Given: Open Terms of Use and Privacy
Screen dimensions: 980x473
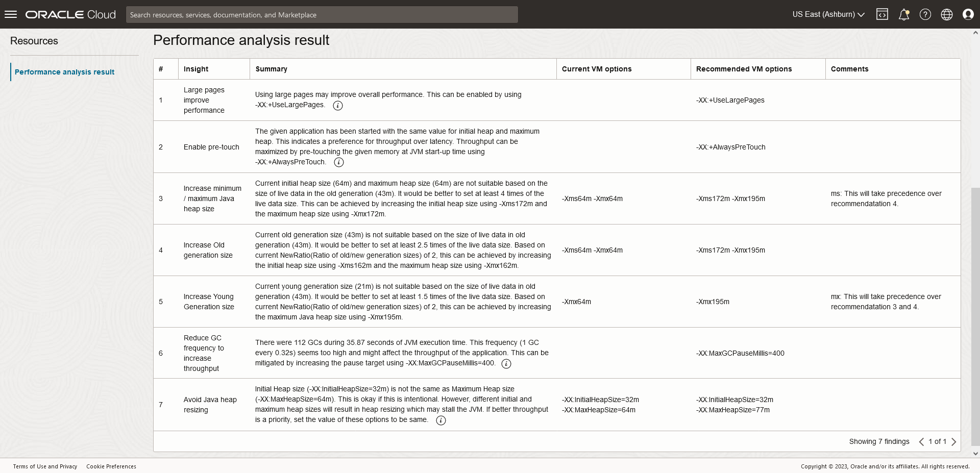Looking at the screenshot, I should click(x=45, y=466).
